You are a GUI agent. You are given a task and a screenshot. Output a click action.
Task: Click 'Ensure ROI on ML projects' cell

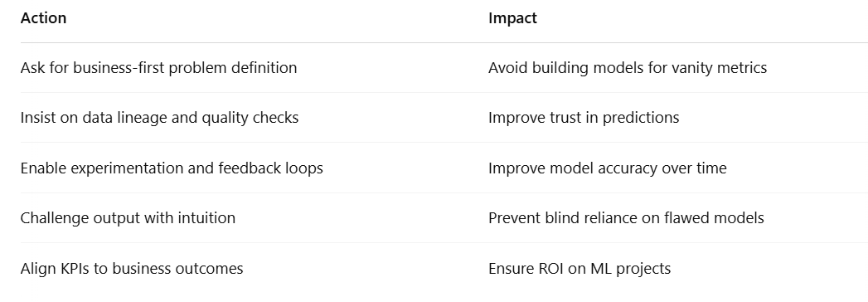pyautogui.click(x=579, y=269)
